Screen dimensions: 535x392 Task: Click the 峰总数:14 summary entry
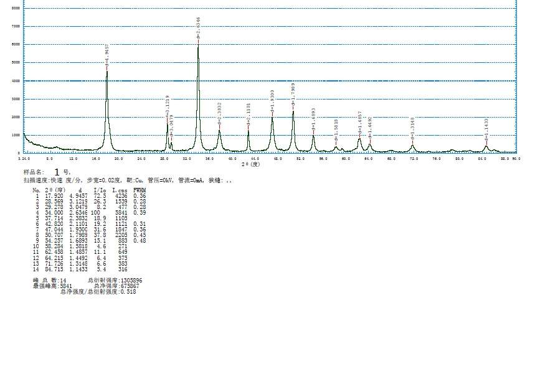50,281
